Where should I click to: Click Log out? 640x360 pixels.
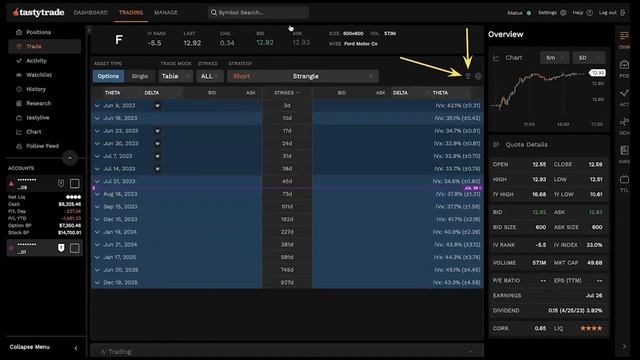pos(612,13)
